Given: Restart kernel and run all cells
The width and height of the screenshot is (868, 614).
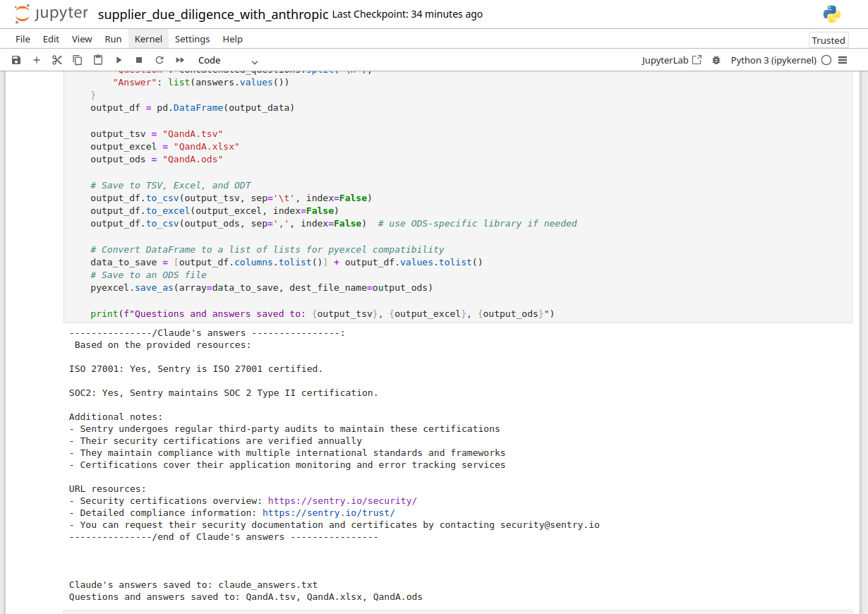Looking at the screenshot, I should [x=180, y=61].
